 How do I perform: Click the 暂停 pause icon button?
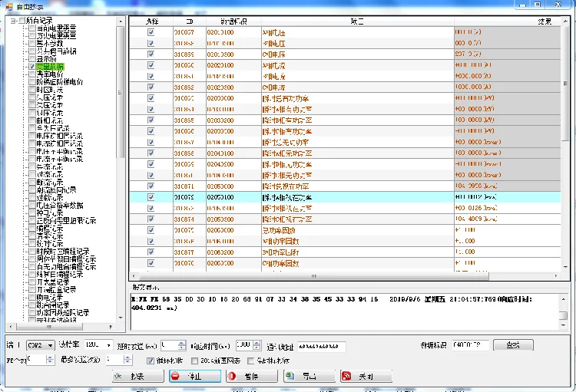[232, 376]
